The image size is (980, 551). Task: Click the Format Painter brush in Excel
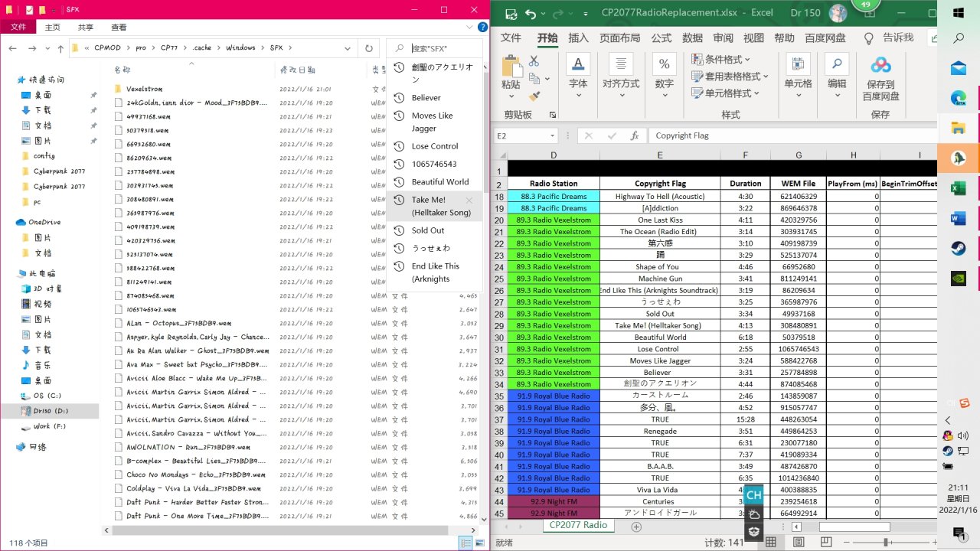(x=534, y=96)
